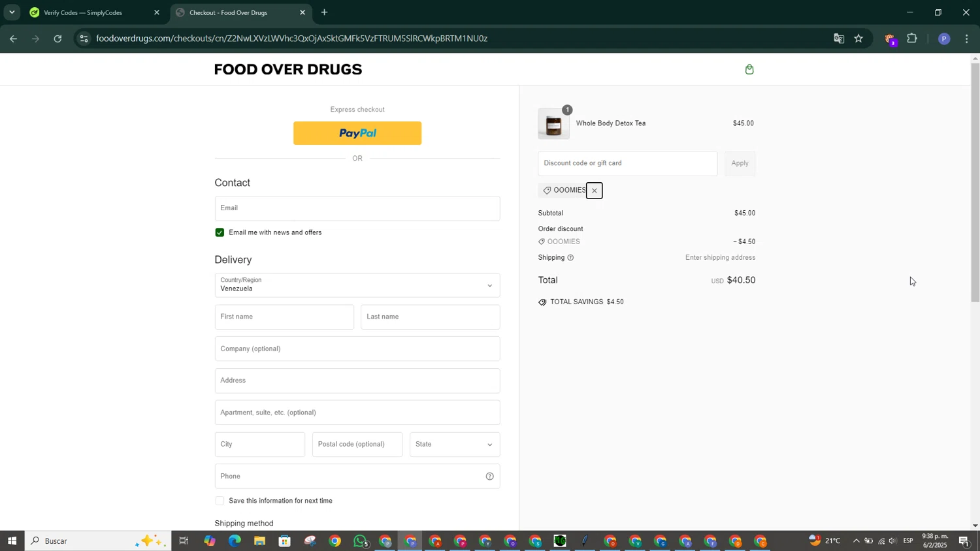Click the Enter shipping address text
This screenshot has height=551, width=980.
point(720,258)
